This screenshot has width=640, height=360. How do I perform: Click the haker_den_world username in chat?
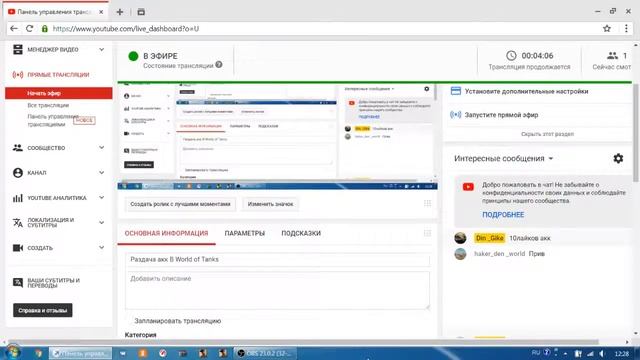click(499, 254)
